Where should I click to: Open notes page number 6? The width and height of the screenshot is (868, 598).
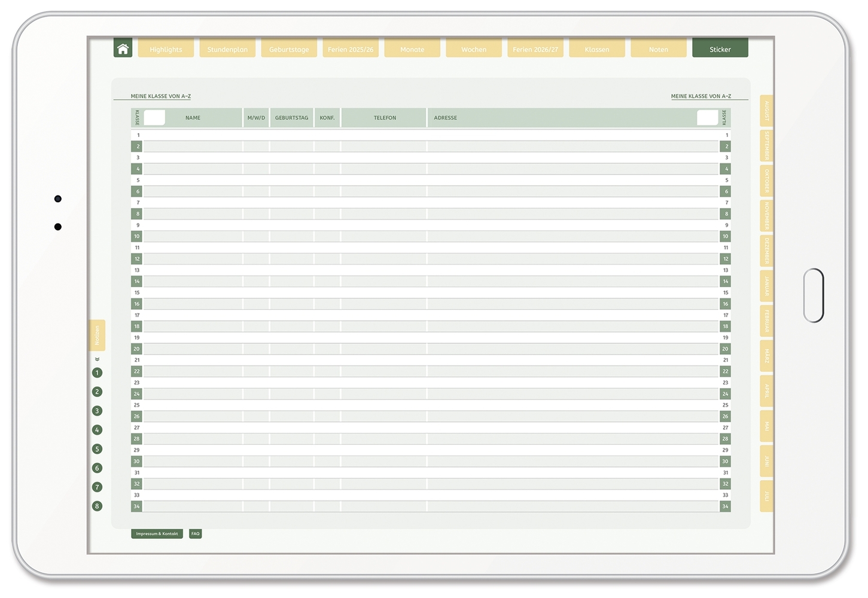[97, 468]
